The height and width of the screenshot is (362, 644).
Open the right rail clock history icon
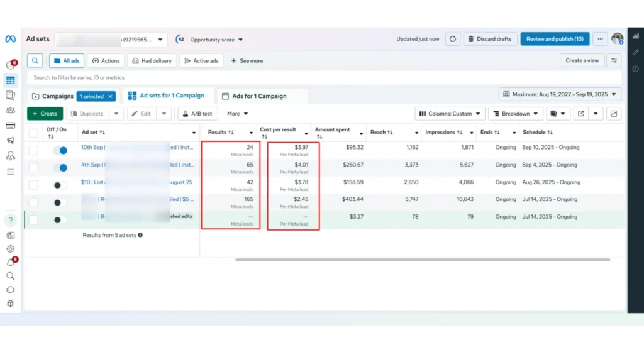[x=636, y=69]
